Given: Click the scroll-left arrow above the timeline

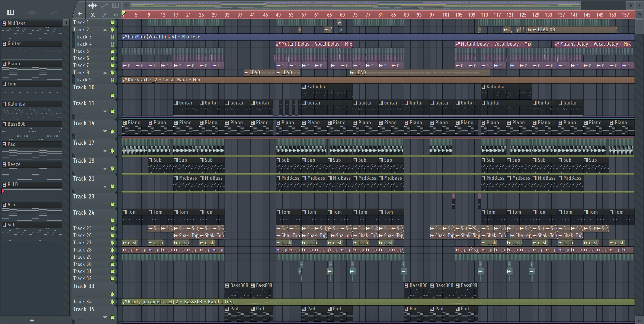Looking at the screenshot, I should [126, 5].
